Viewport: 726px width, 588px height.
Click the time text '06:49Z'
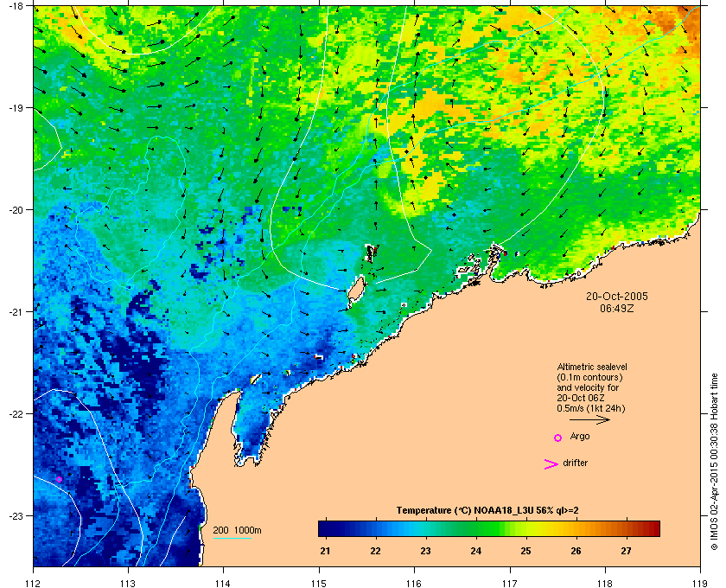pos(617,308)
